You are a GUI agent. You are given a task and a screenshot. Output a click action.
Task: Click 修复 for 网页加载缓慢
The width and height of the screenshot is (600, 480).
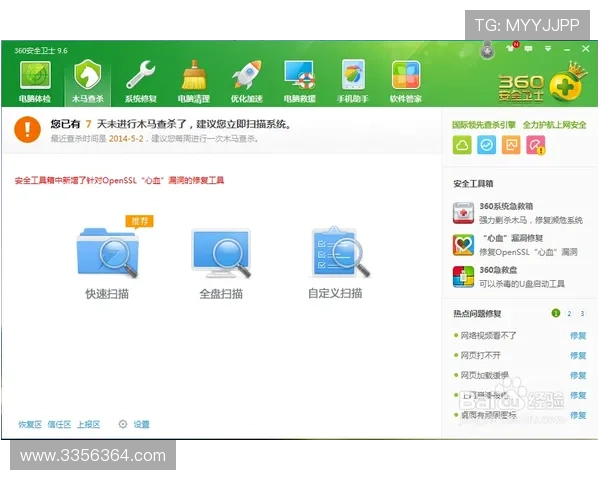coord(578,376)
